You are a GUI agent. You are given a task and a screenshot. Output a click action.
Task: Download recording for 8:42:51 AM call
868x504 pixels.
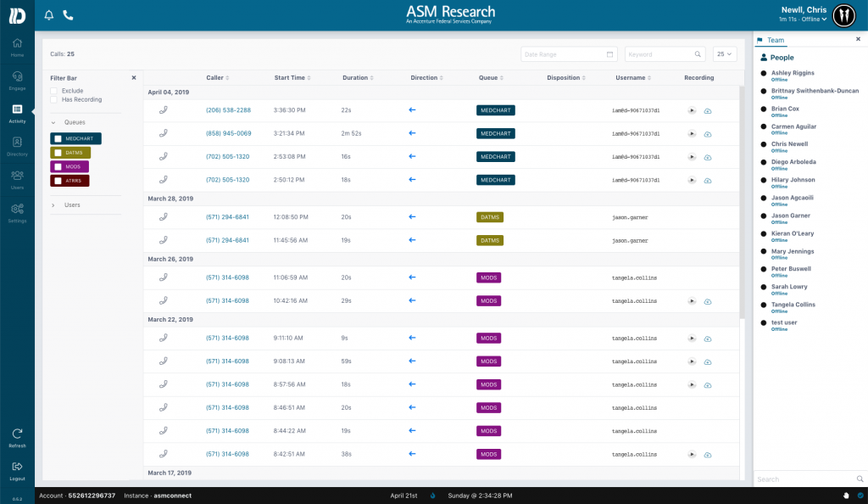coord(708,455)
